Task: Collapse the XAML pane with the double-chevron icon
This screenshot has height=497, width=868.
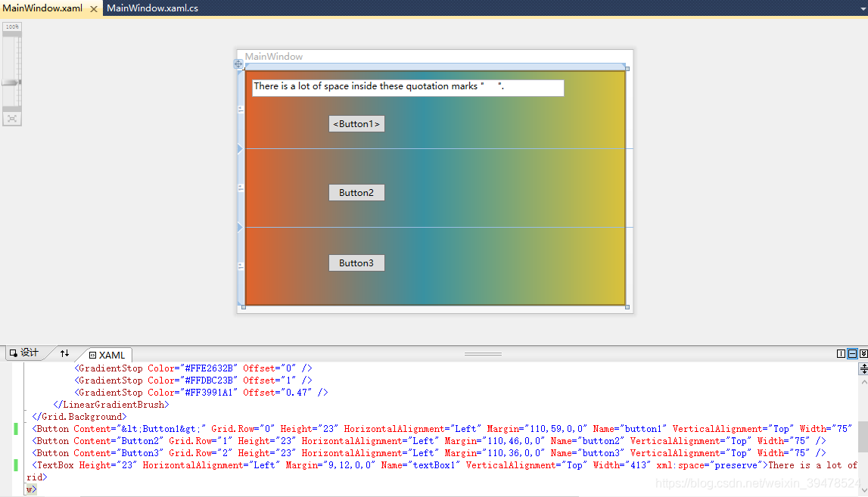Action: [x=863, y=353]
